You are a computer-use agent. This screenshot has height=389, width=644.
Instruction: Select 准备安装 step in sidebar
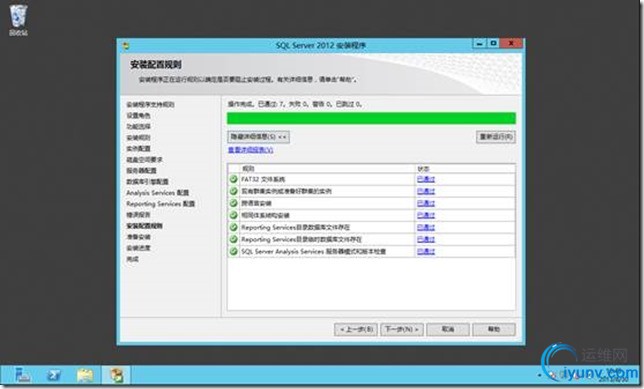pyautogui.click(x=138, y=237)
